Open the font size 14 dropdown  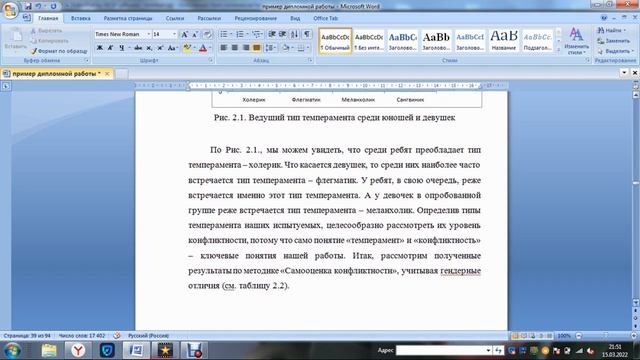coord(174,34)
